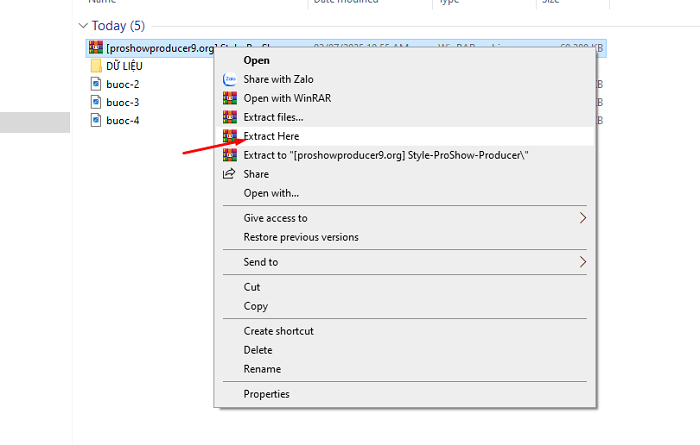The image size is (700, 445).
Task: Click the DỮ LIỆU folder icon
Action: 96,66
